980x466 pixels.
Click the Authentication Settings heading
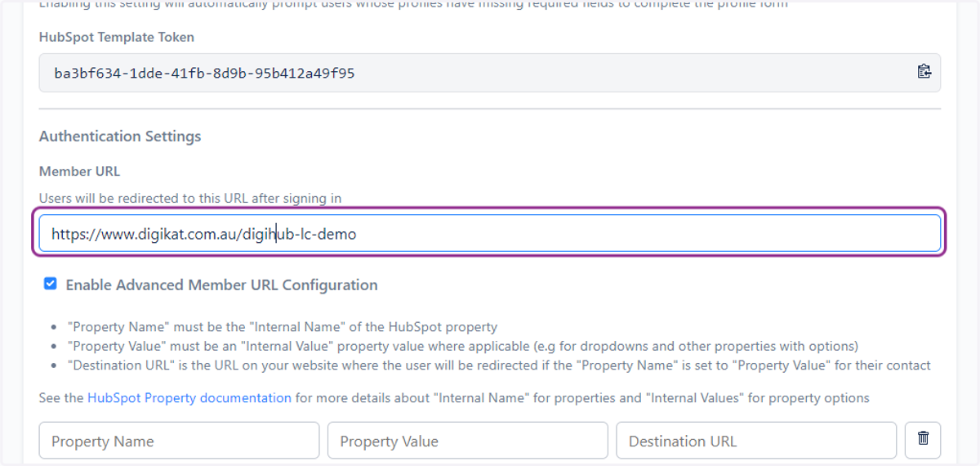pyautogui.click(x=120, y=136)
